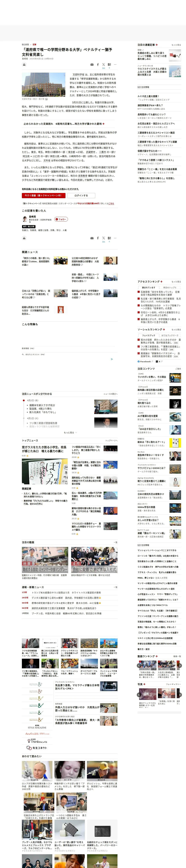Select the フェイスブック social ranking tab
Viewport: 186px width, 868px height.
click(148, 335)
